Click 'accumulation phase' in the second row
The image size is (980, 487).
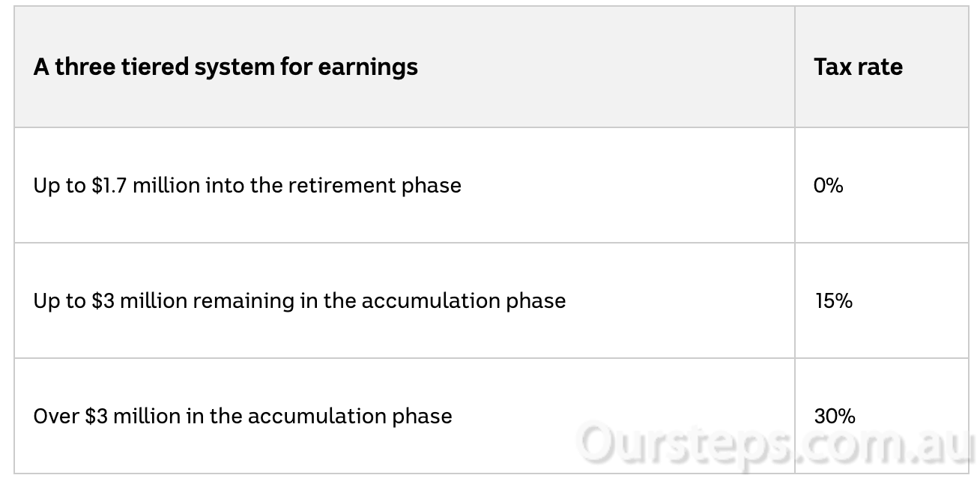pyautogui.click(x=464, y=301)
